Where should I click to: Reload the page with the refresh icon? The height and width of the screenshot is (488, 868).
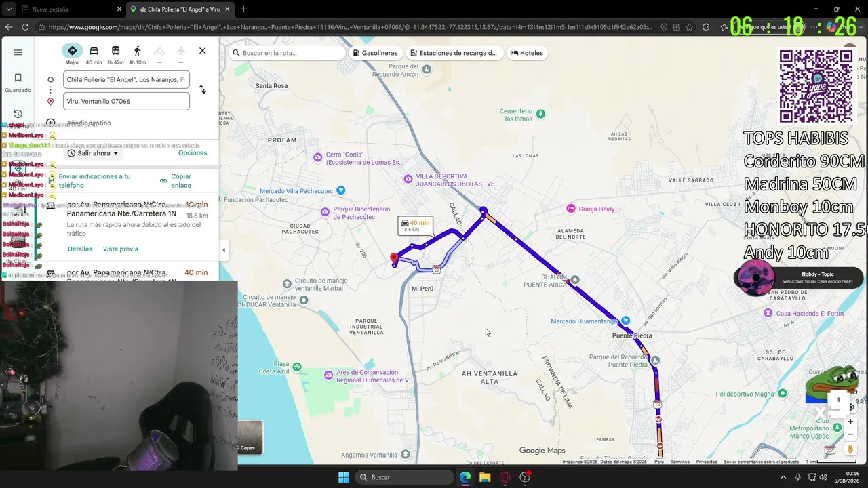coord(25,27)
